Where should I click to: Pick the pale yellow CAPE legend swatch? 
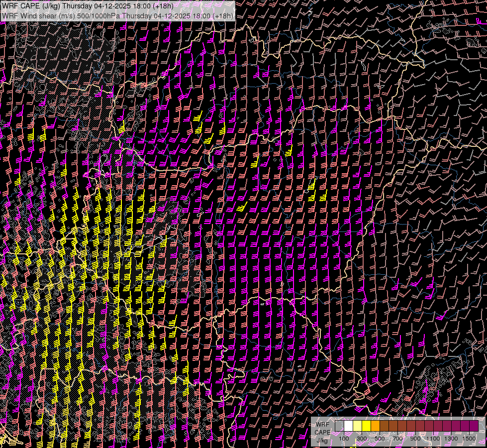(x=357, y=426)
